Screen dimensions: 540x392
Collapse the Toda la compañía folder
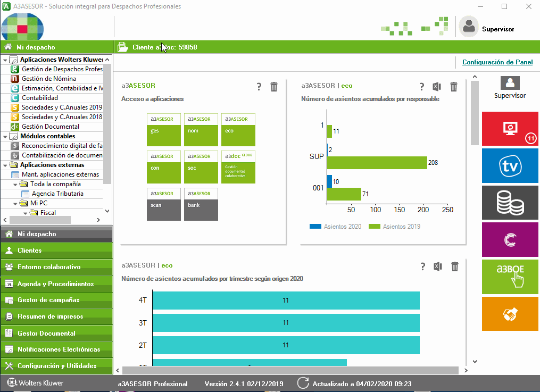point(15,185)
